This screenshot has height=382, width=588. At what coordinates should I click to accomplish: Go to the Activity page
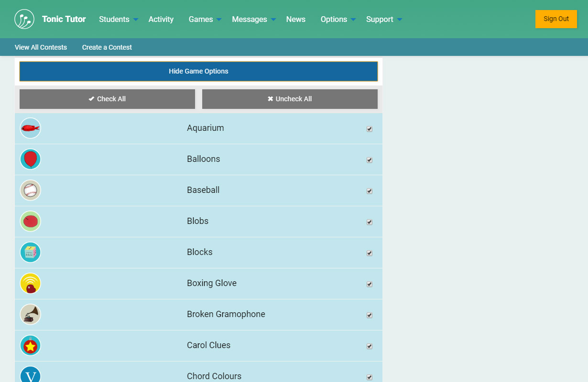coord(161,19)
